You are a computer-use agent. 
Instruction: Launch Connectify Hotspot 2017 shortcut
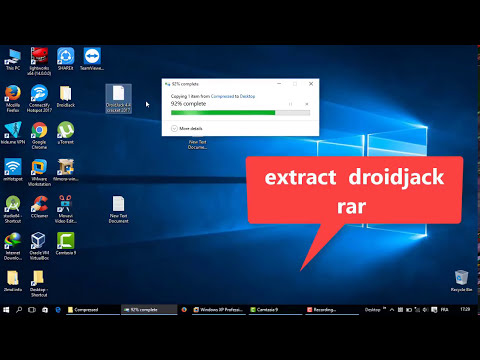point(39,98)
